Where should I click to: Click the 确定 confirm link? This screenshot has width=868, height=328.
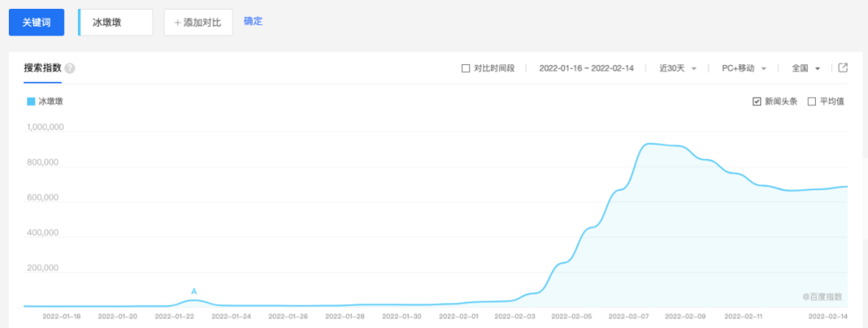pyautogui.click(x=253, y=21)
